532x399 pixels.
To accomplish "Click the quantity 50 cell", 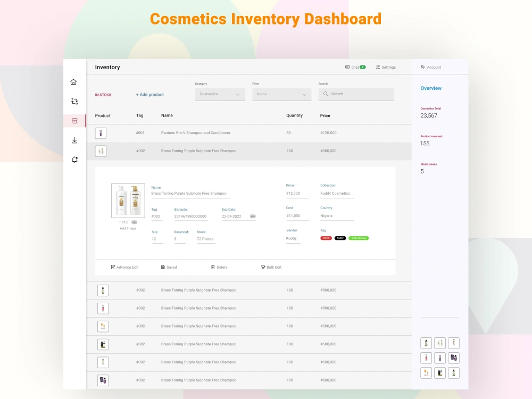I will point(288,133).
